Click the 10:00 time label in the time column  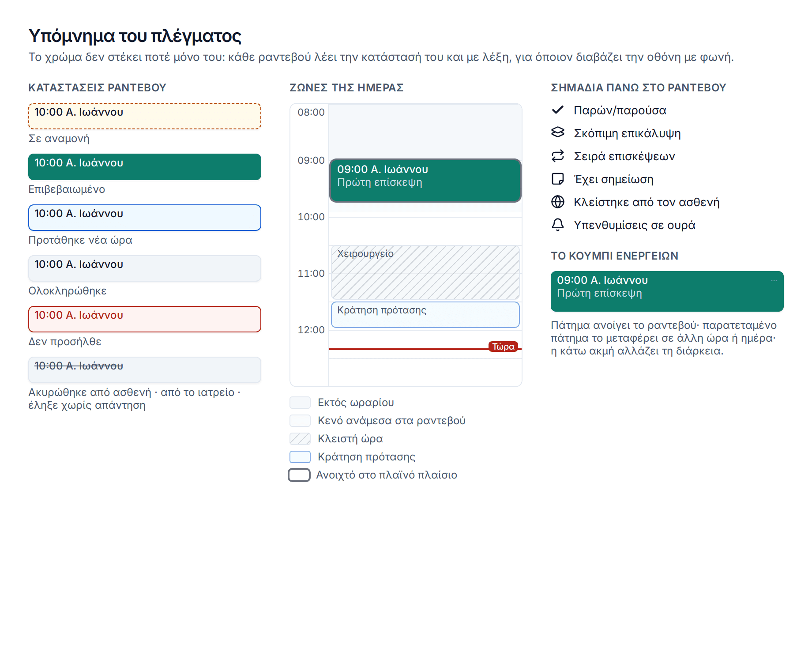[x=311, y=217]
